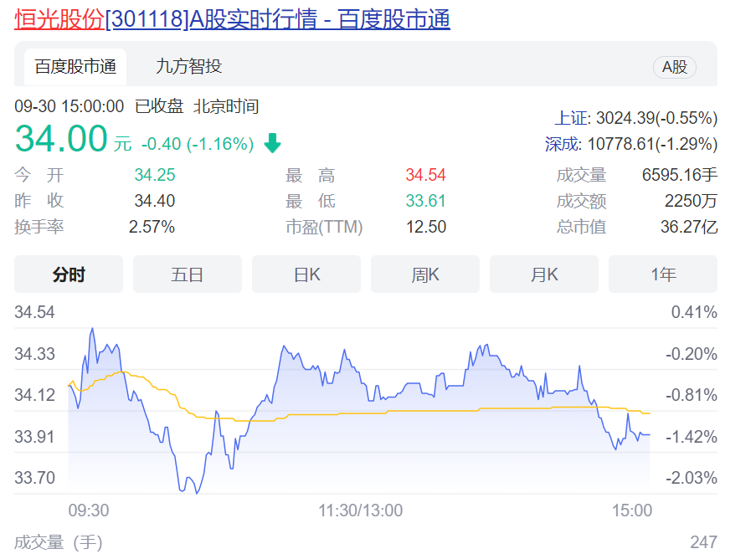Open the 深成 index link

(x=563, y=144)
